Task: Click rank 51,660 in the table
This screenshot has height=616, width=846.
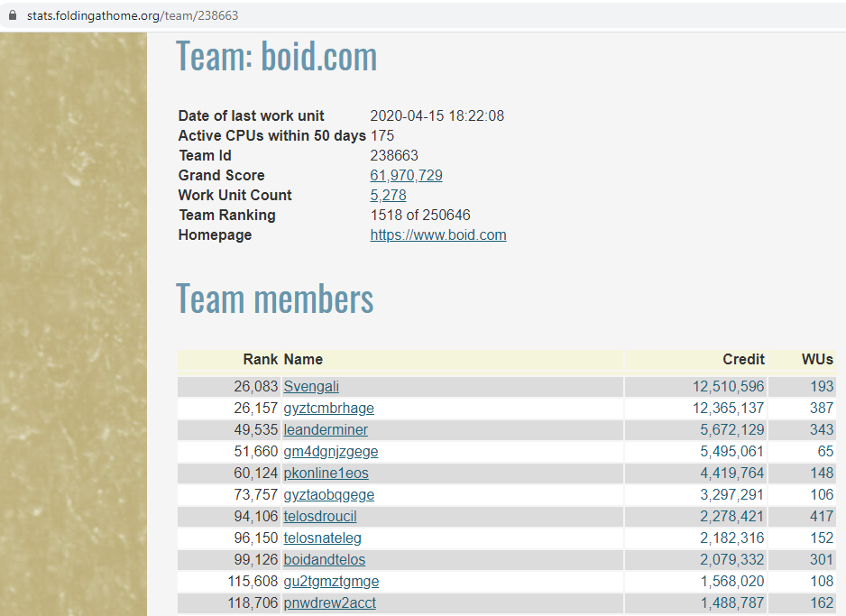Action: click(256, 452)
